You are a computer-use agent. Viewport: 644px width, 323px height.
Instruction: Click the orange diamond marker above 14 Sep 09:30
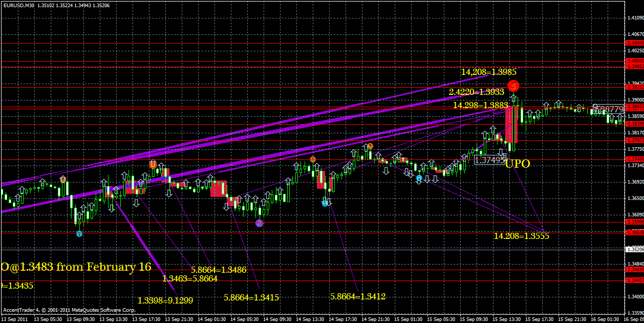(312, 159)
